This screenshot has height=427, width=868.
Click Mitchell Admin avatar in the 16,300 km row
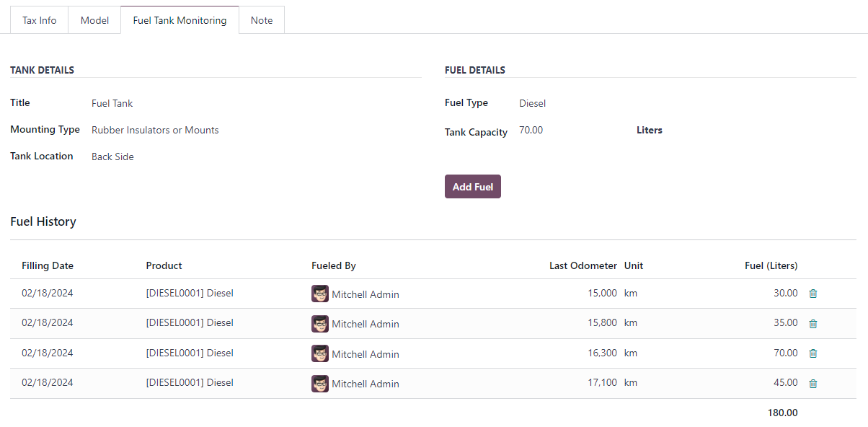(x=320, y=353)
